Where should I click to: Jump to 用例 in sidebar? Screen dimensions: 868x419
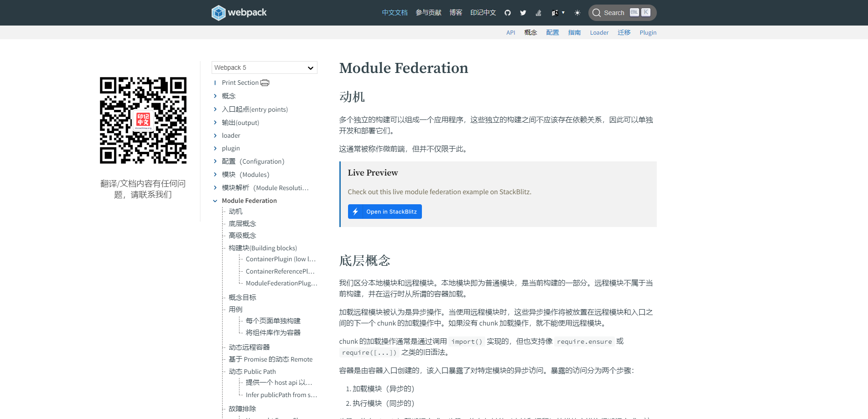tap(235, 309)
